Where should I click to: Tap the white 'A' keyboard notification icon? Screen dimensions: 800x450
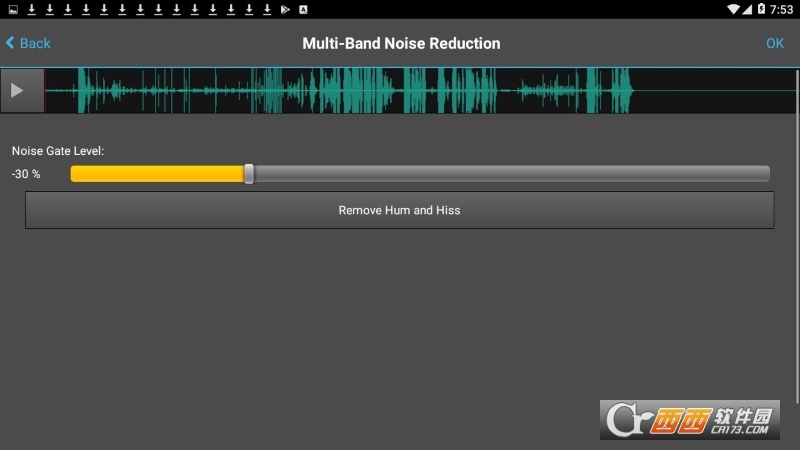pos(303,10)
